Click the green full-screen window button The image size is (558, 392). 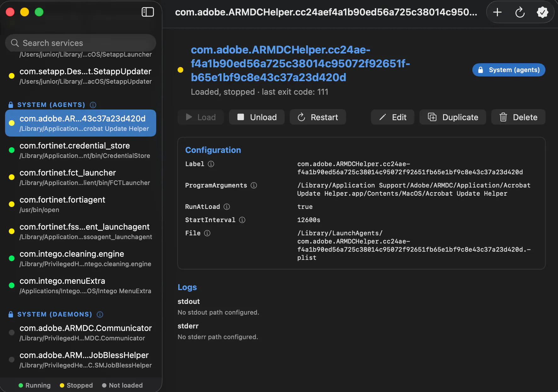click(39, 12)
